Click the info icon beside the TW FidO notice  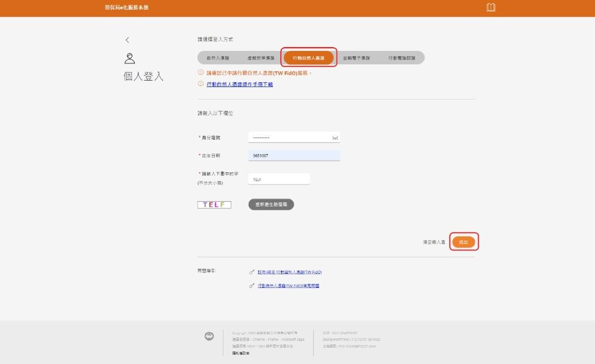click(201, 72)
